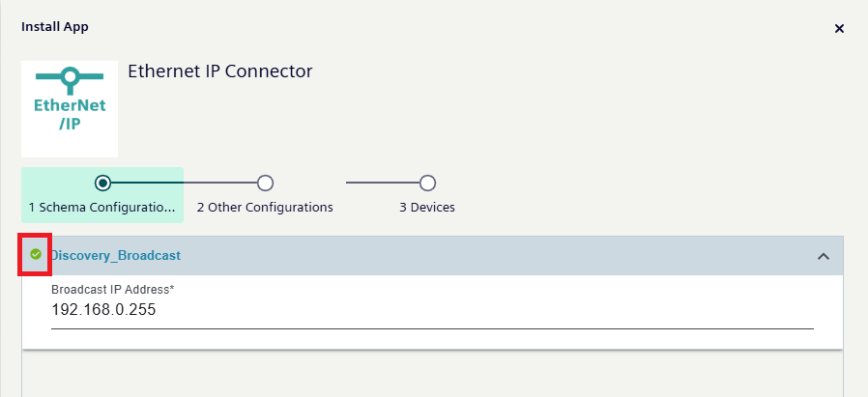Select the Other Configurations step circle

coord(265,183)
